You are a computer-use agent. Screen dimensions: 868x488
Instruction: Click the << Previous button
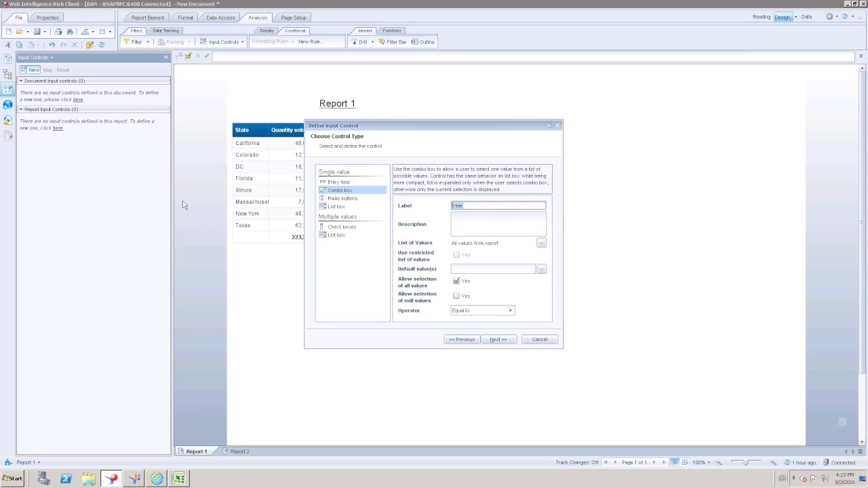[x=462, y=340]
